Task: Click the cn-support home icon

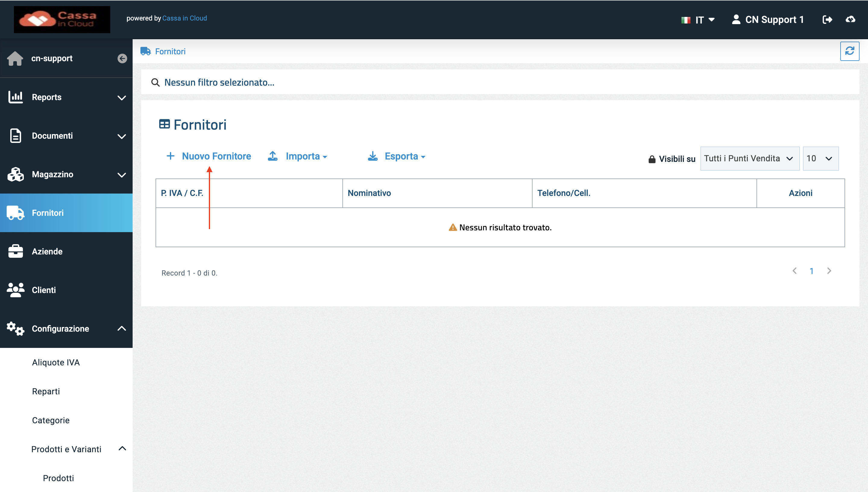Action: pyautogui.click(x=15, y=58)
